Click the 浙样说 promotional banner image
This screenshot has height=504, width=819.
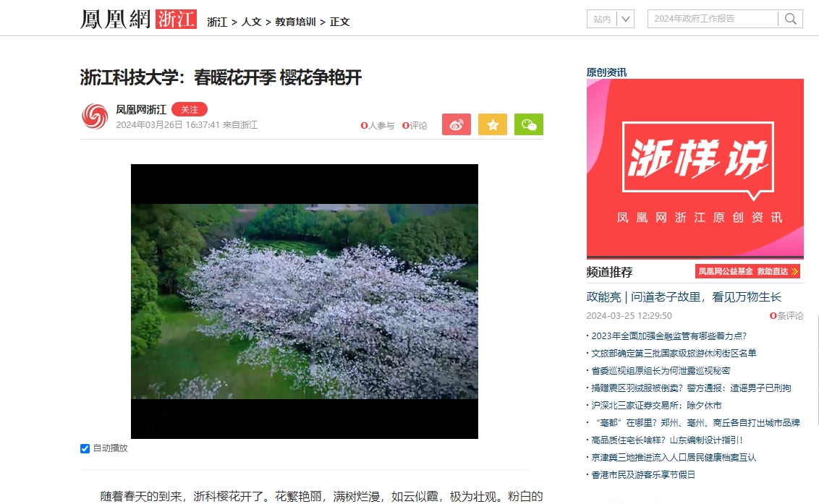click(x=695, y=168)
